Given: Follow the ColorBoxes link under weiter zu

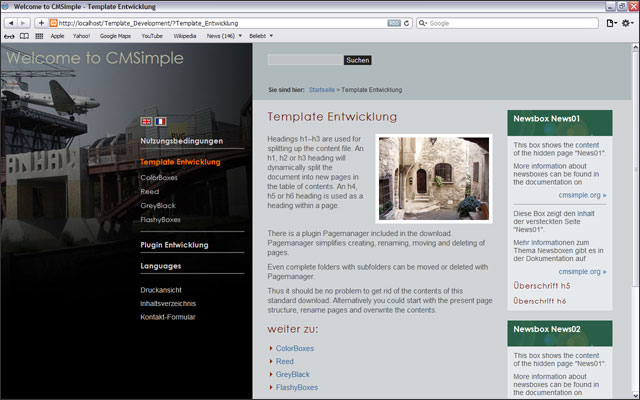Looking at the screenshot, I should (295, 349).
